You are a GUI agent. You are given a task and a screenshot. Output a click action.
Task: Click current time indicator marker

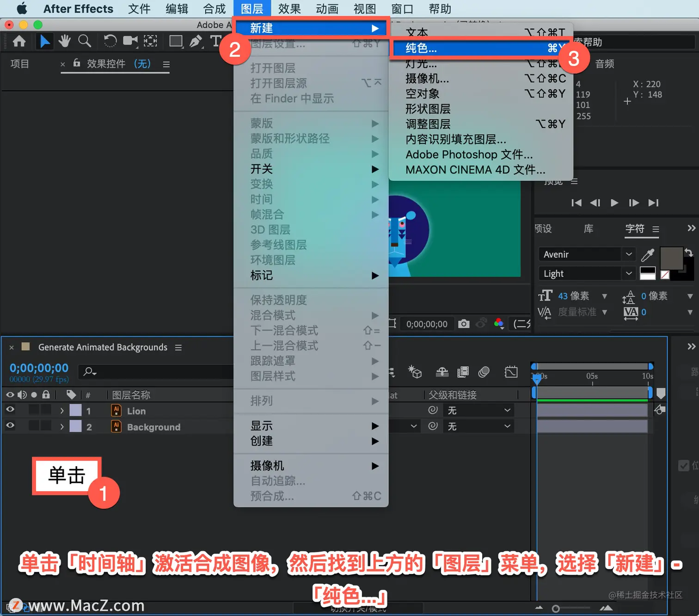click(x=536, y=380)
